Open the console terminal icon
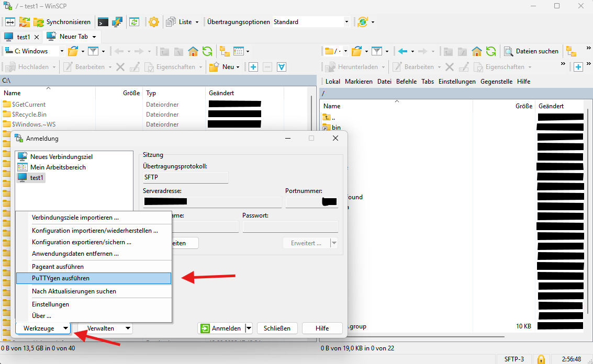The image size is (593, 364). pos(103,22)
